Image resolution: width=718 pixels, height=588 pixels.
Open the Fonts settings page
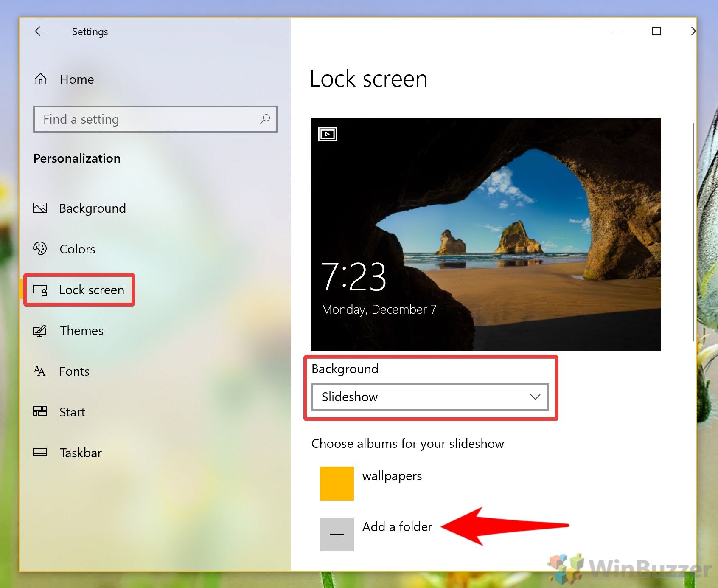coord(74,371)
